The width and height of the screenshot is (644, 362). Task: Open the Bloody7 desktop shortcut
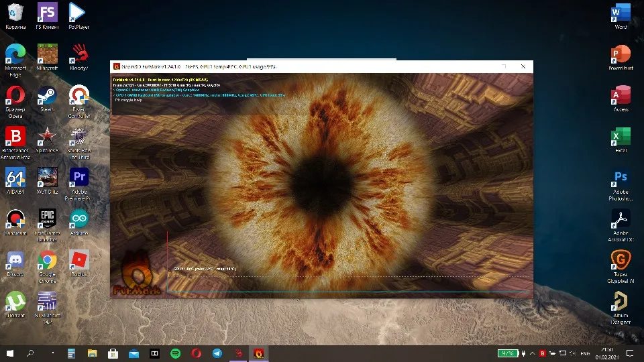(x=79, y=58)
